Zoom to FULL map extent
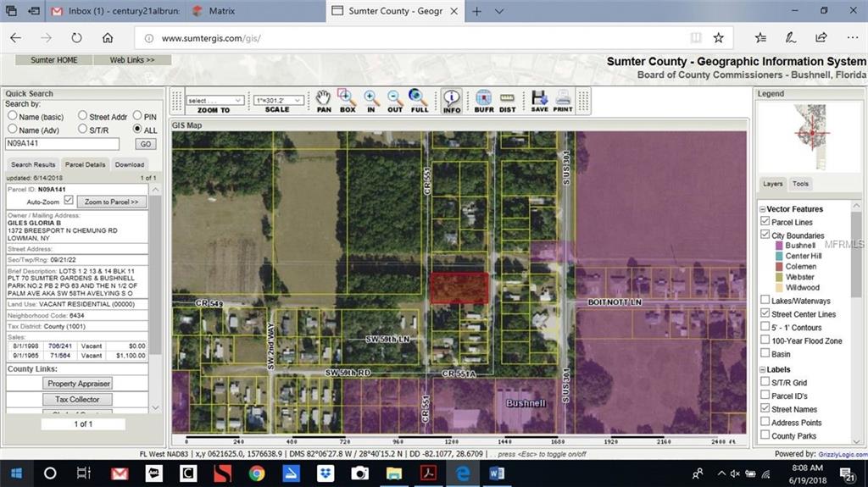Screen dimensions: 868x487 (x=419, y=99)
